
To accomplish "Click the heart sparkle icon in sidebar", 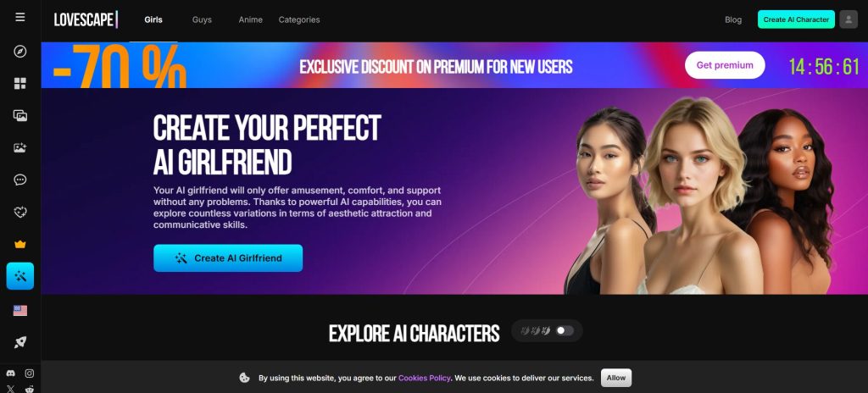I will coord(20,212).
